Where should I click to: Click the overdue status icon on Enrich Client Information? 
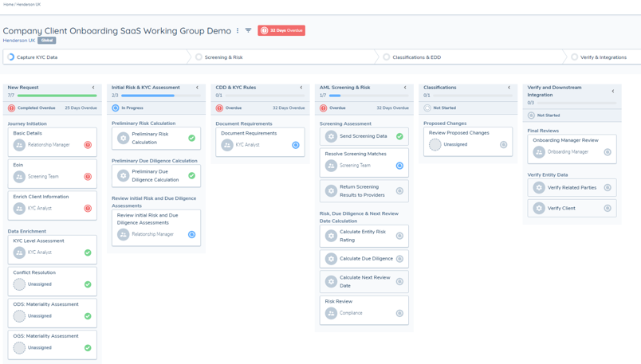coord(88,209)
